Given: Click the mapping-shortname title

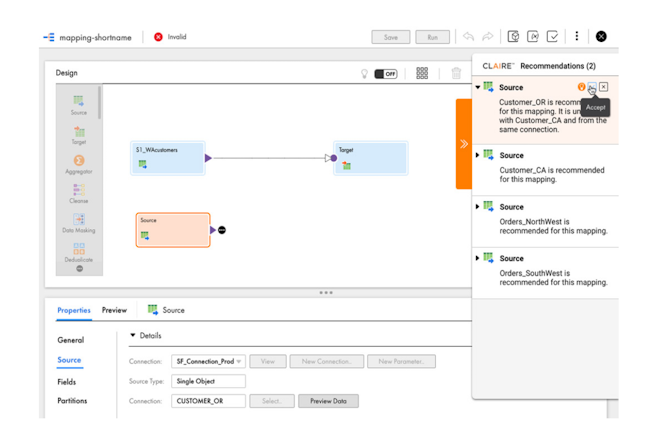Looking at the screenshot, I should click(95, 37).
